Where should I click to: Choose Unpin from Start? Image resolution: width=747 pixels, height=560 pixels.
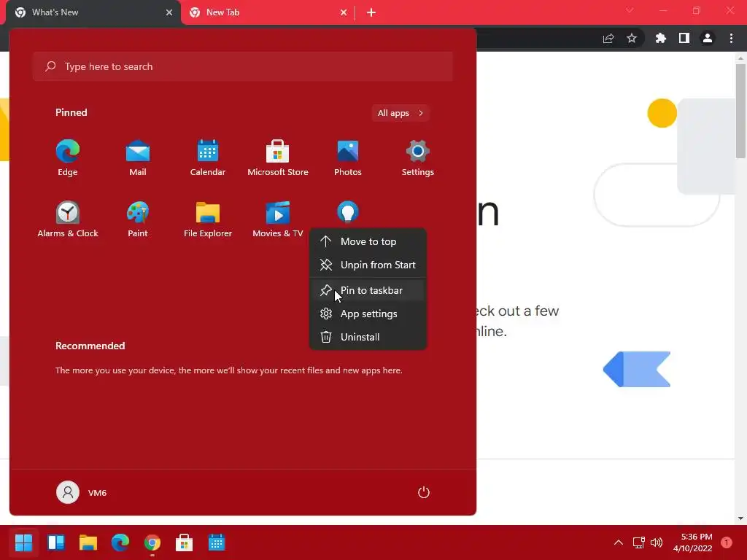[368, 265]
